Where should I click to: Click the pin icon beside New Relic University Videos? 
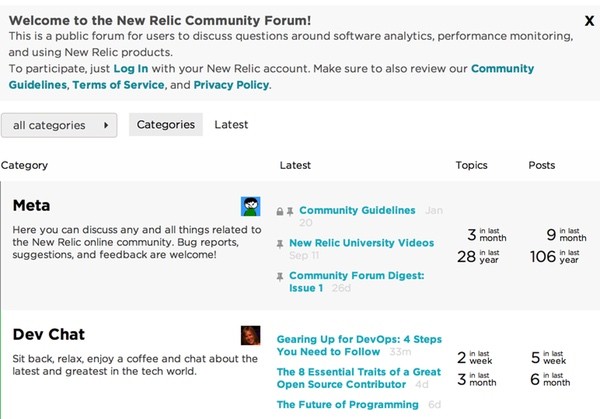[x=280, y=244]
